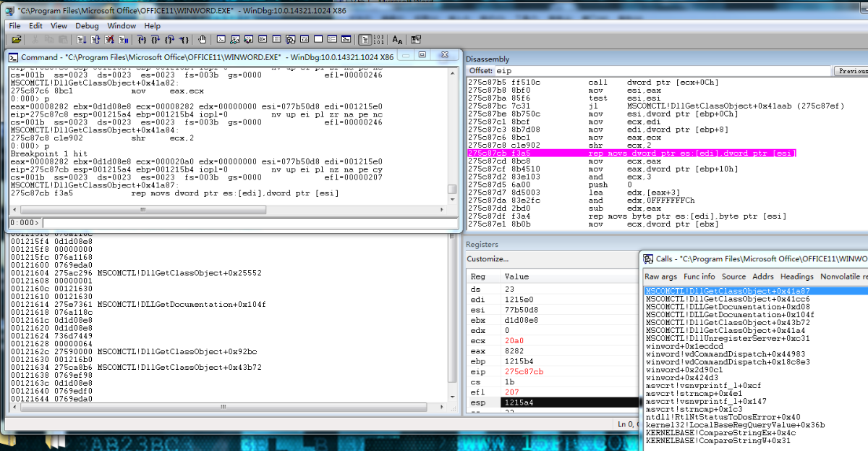Screen dimensions: 868x451
Task: Click the eip register value 275c87cb
Action: point(524,371)
